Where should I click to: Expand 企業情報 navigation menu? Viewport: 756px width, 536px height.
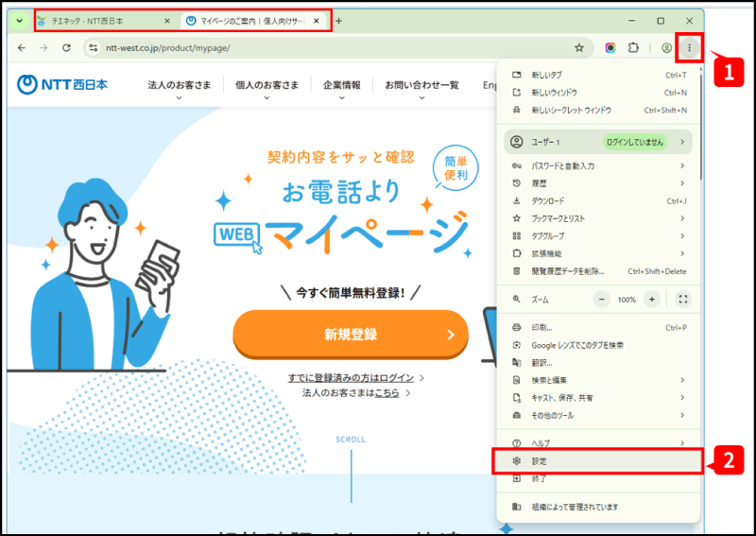point(342,87)
